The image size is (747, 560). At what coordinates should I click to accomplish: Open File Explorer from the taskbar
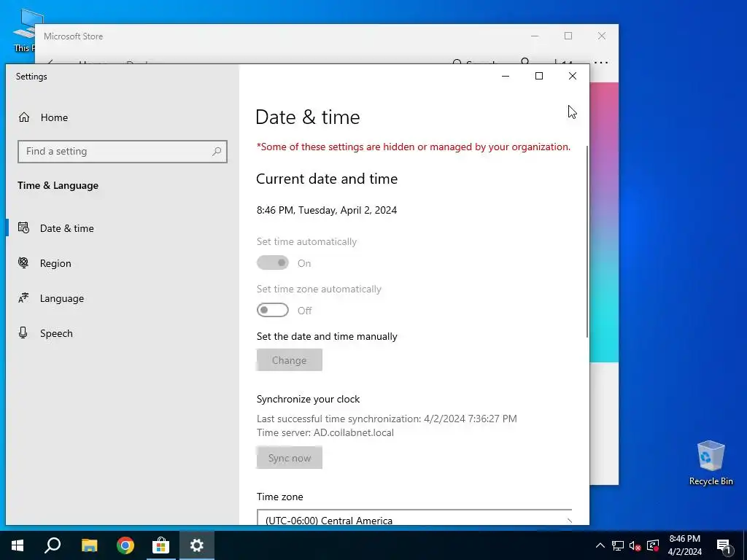(89, 545)
